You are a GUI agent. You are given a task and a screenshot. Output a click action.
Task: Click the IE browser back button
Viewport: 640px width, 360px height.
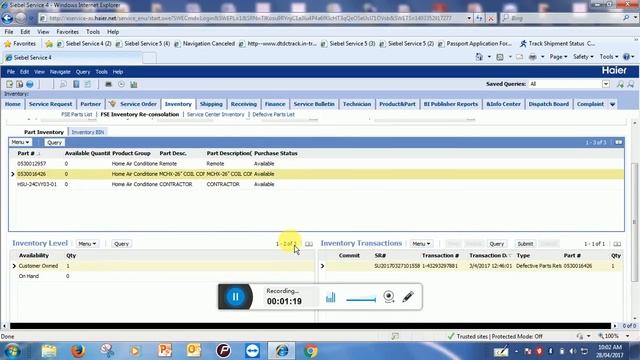point(7,18)
